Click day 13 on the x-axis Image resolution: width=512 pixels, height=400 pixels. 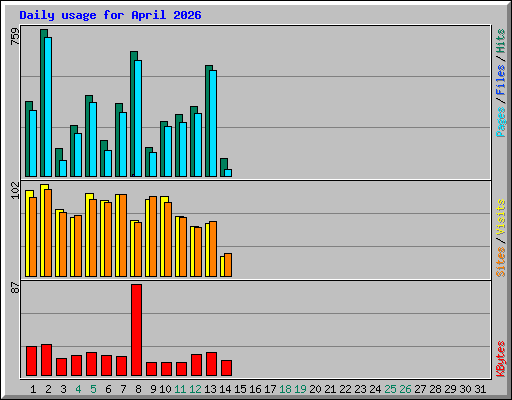pyautogui.click(x=210, y=389)
